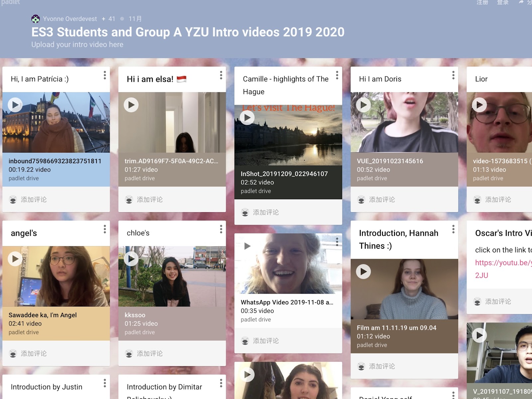Play the V_20191107 video
The image size is (532, 399).
479,335
